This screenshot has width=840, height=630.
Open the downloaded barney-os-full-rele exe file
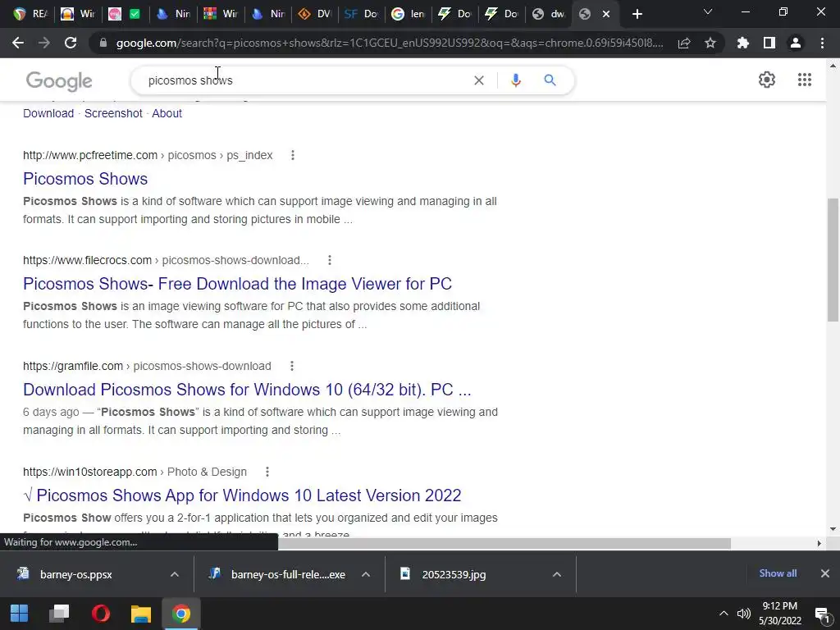click(x=288, y=574)
